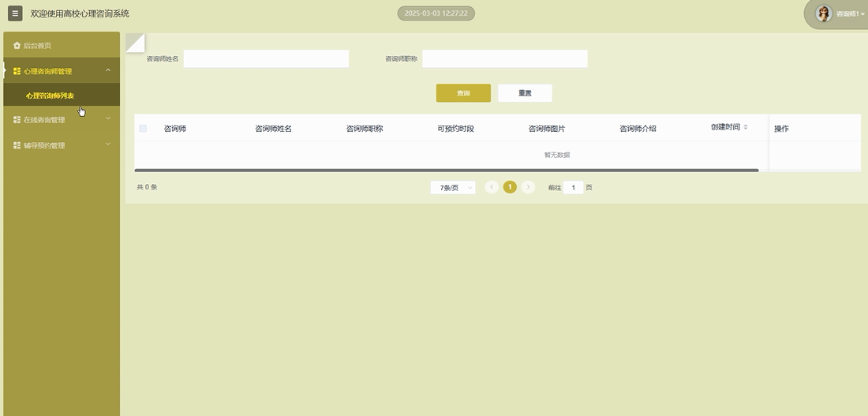Select the 心理咨询师列表 submenu item
Screen dimensions: 868x416
coord(51,96)
